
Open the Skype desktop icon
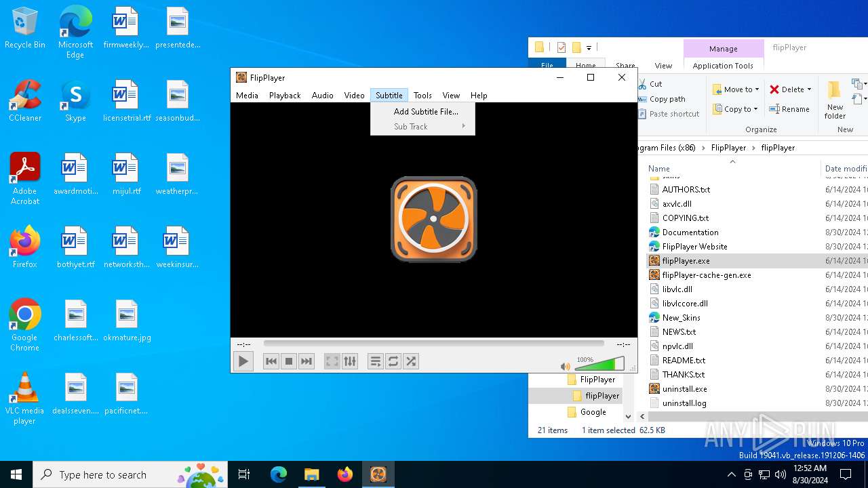pyautogui.click(x=75, y=101)
